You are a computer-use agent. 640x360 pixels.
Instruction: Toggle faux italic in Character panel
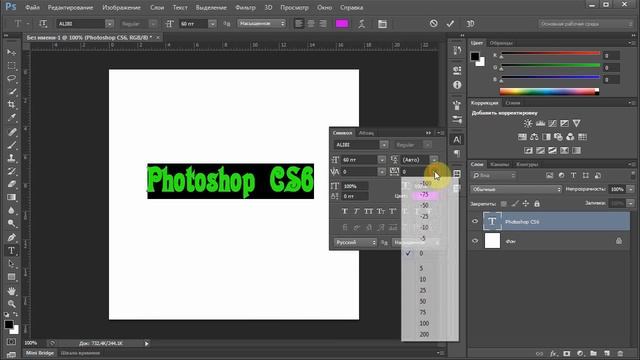click(356, 211)
